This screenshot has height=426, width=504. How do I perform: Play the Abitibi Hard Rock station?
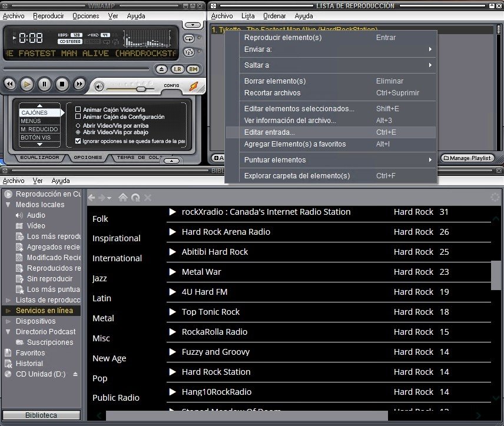click(173, 252)
